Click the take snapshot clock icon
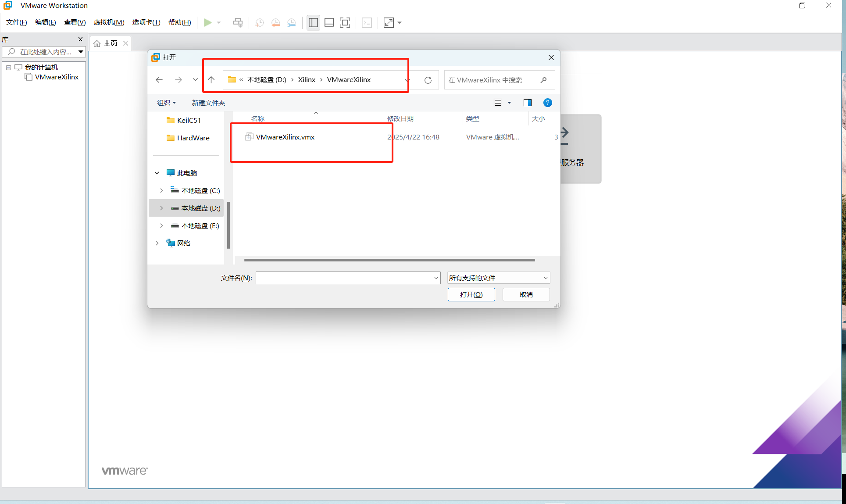 point(259,22)
